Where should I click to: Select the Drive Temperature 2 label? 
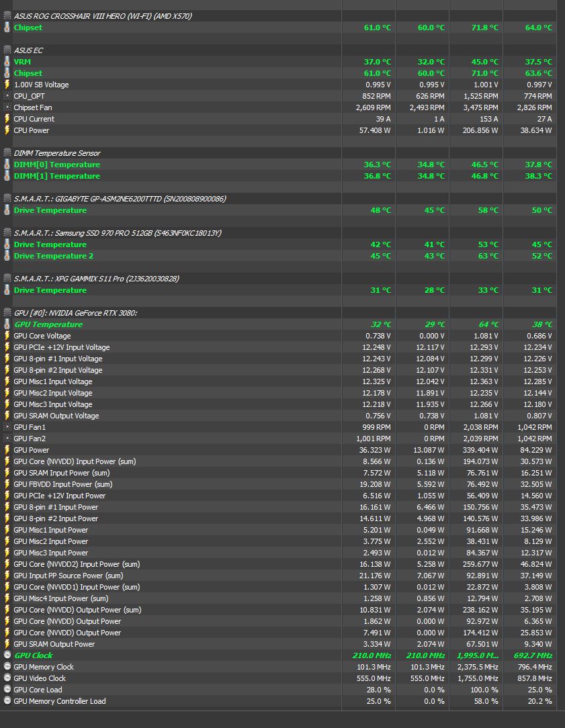pos(53,256)
